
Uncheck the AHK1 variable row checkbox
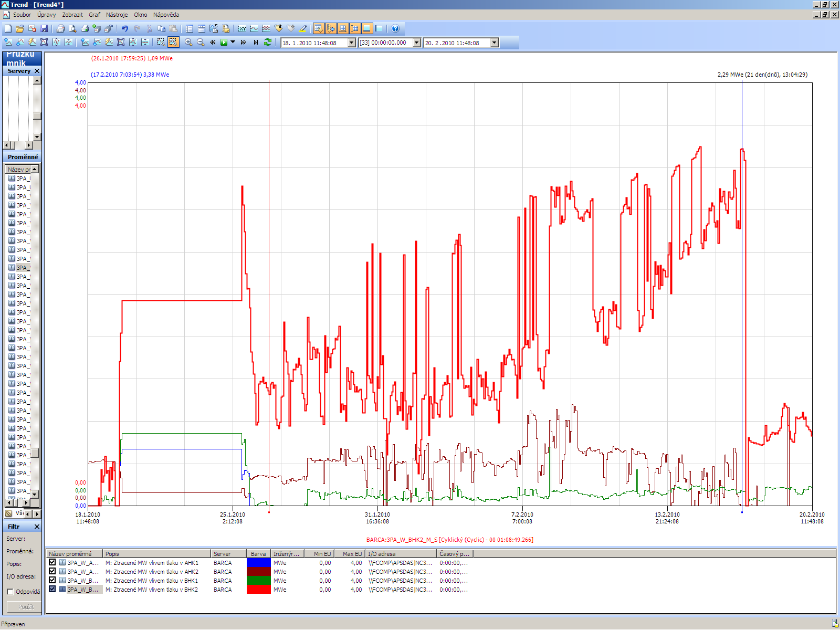click(x=52, y=562)
